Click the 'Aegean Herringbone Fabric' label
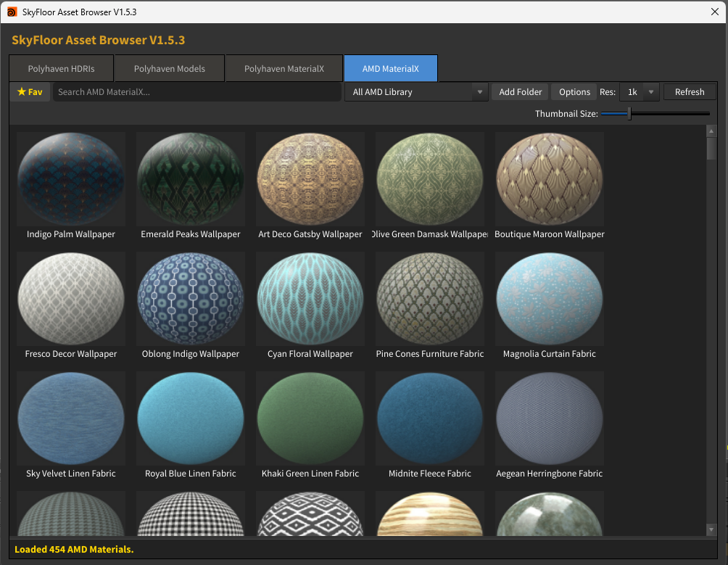Screen dimensions: 728x565 coord(550,474)
